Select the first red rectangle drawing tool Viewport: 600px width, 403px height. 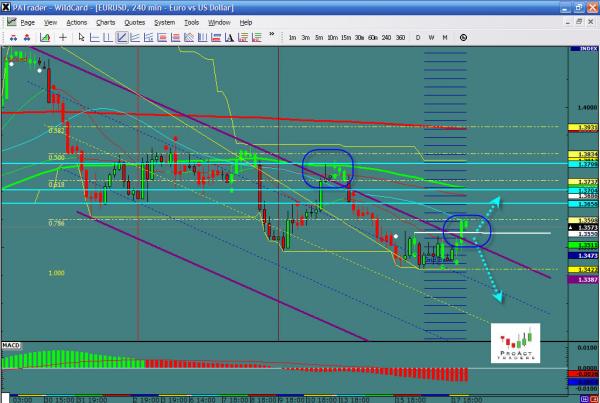click(162, 38)
